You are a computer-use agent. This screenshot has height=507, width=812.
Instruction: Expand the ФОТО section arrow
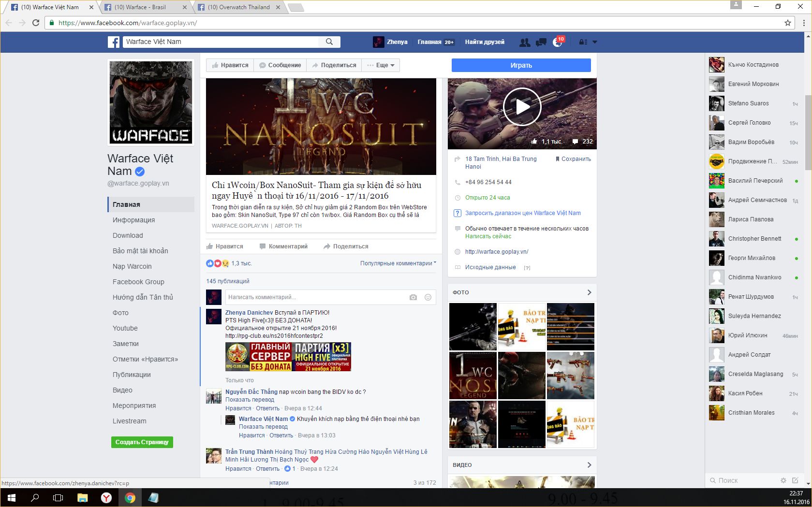point(589,292)
